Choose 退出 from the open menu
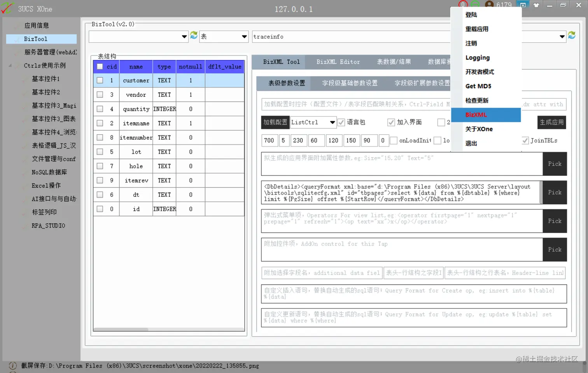This screenshot has height=373, width=588. 471,143
